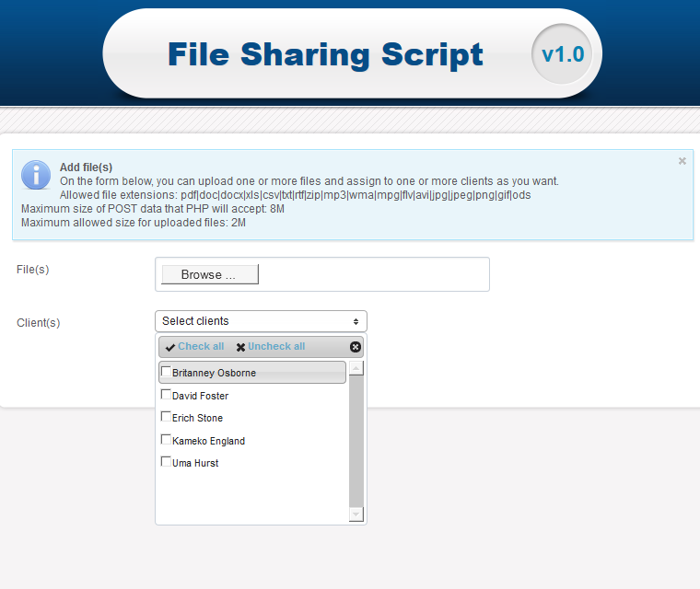Check the Britanney Osborne checkbox

pyautogui.click(x=166, y=371)
